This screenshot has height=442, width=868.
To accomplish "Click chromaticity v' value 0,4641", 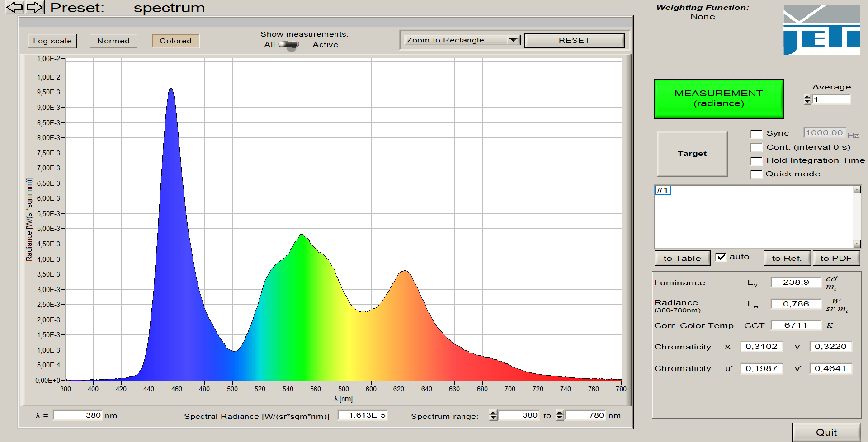I will (x=831, y=368).
